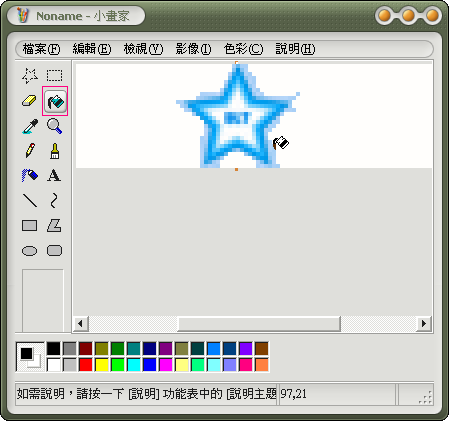This screenshot has width=449, height=421.
Task: Pick the navy blue swatch
Action: pos(149,349)
